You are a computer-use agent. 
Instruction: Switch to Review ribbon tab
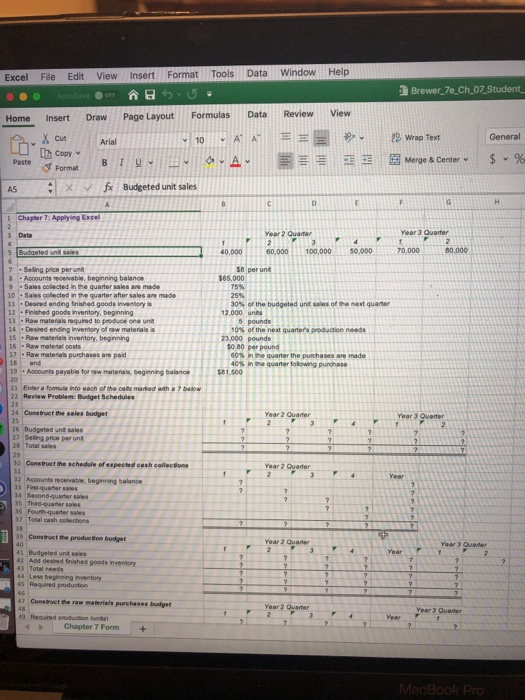[x=298, y=114]
